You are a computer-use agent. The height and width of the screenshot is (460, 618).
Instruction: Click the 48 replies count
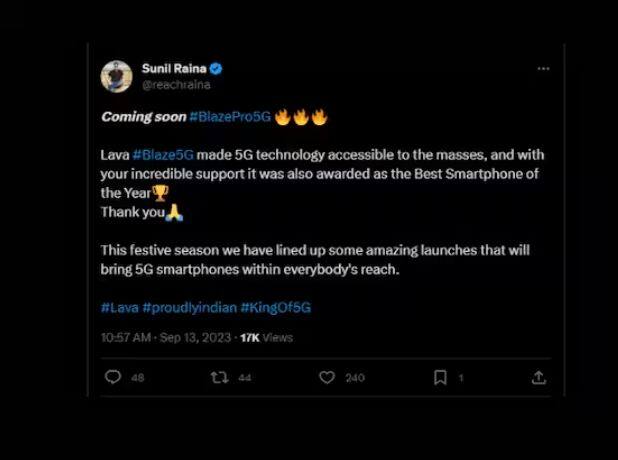click(x=138, y=378)
